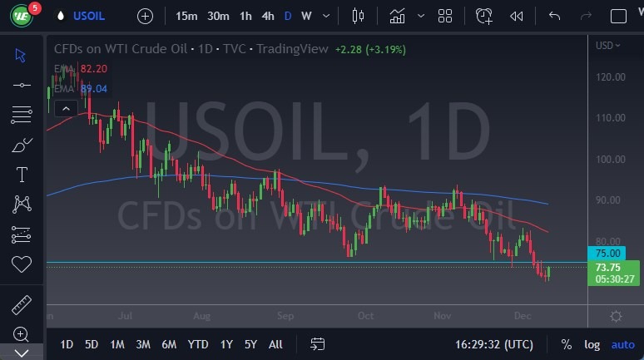The image size is (644, 360).
Task: Click the ruler measure tool
Action: pyautogui.click(x=22, y=305)
